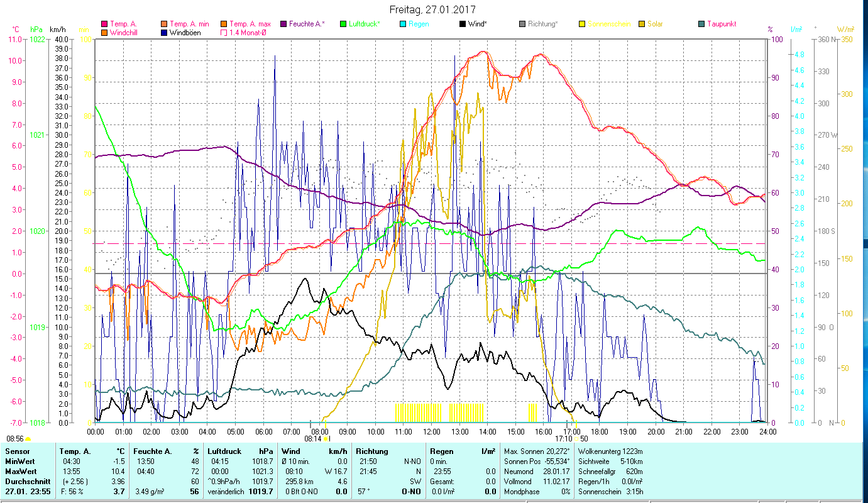Click the 'Ø 10 min.' wind cell

(x=297, y=462)
